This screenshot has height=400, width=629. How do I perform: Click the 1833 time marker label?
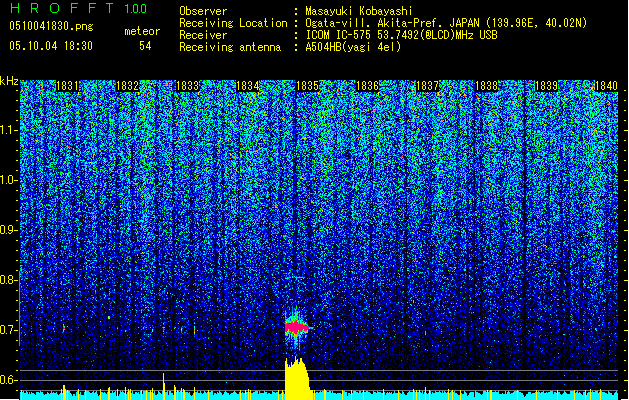point(187,86)
